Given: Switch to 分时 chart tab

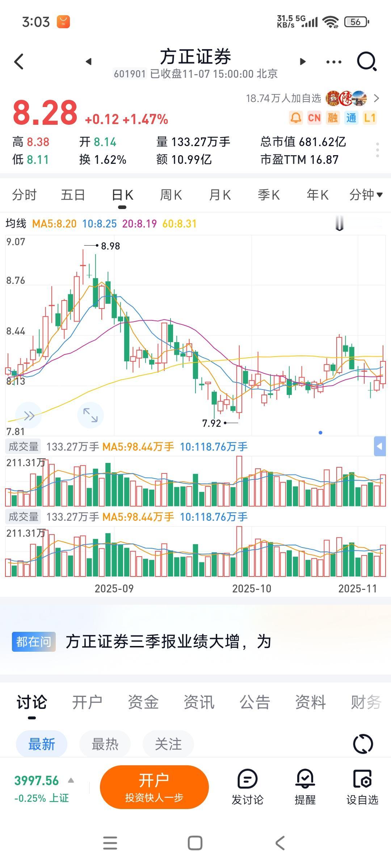Looking at the screenshot, I should tap(24, 195).
